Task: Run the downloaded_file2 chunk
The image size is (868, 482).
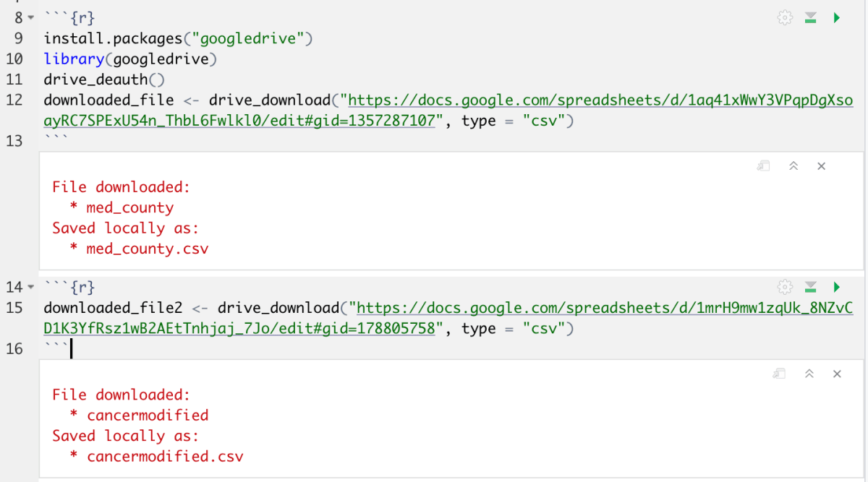Action: coord(837,287)
